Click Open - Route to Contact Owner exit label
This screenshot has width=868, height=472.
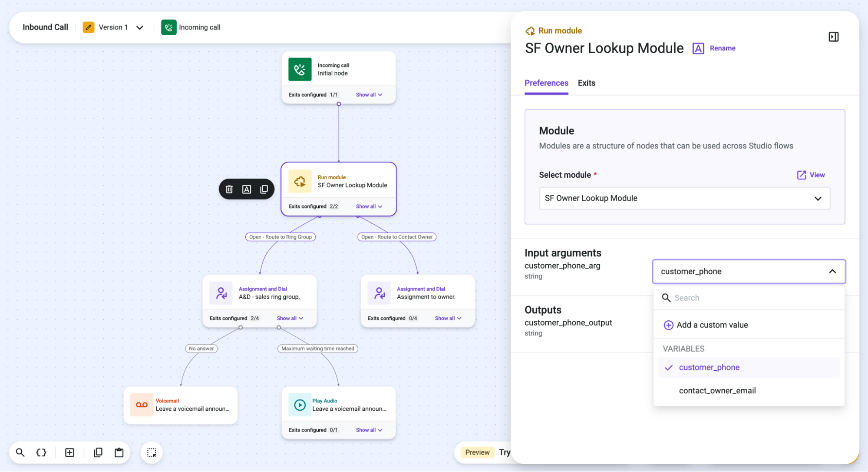pos(397,237)
